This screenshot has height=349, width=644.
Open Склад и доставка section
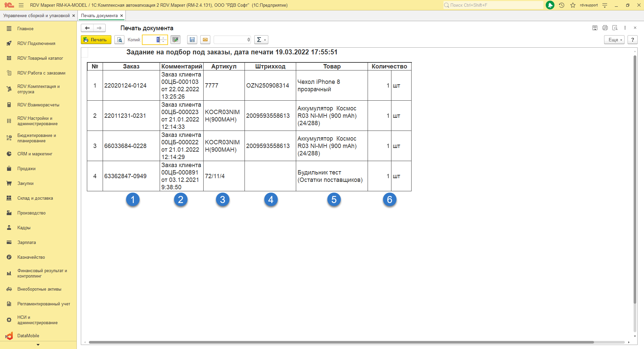[x=35, y=198]
